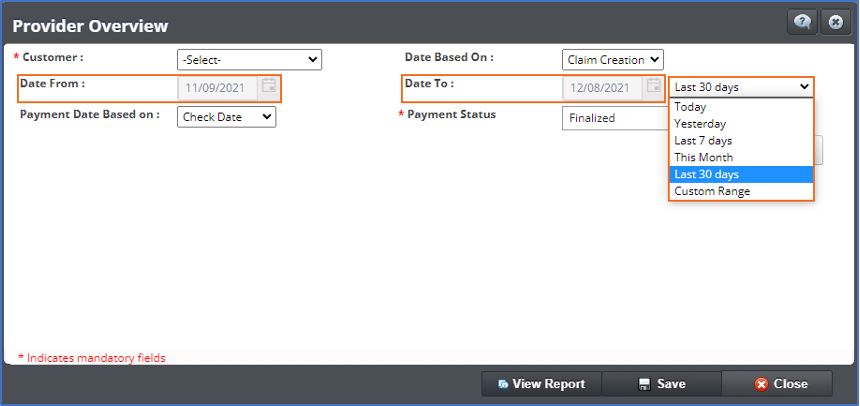Click the help question mark icon
Viewport: 860px width, 406px height.
(x=802, y=23)
